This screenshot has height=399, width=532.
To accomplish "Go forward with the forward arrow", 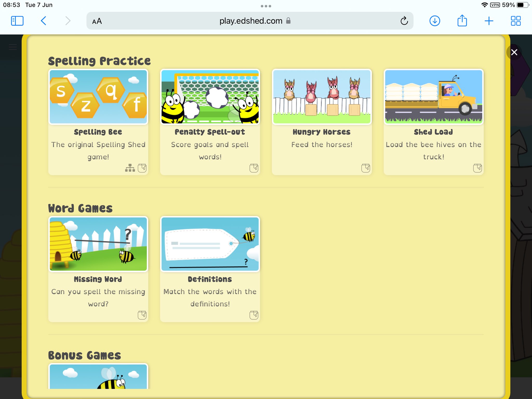I will 68,21.
